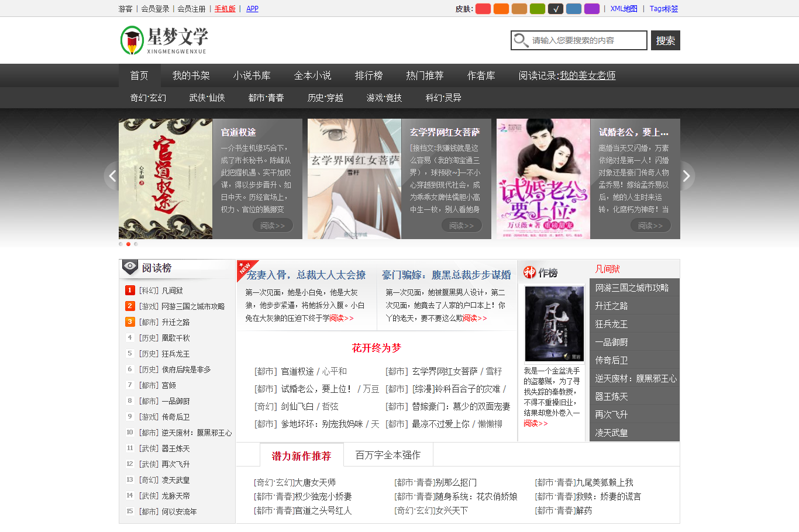Select 武侠·仙侠 category
799x532 pixels.
pos(207,98)
